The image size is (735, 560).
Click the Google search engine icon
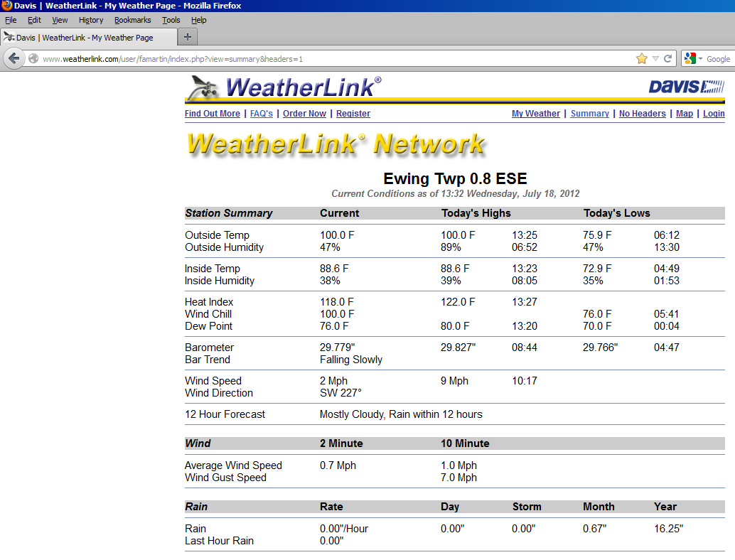click(x=690, y=59)
